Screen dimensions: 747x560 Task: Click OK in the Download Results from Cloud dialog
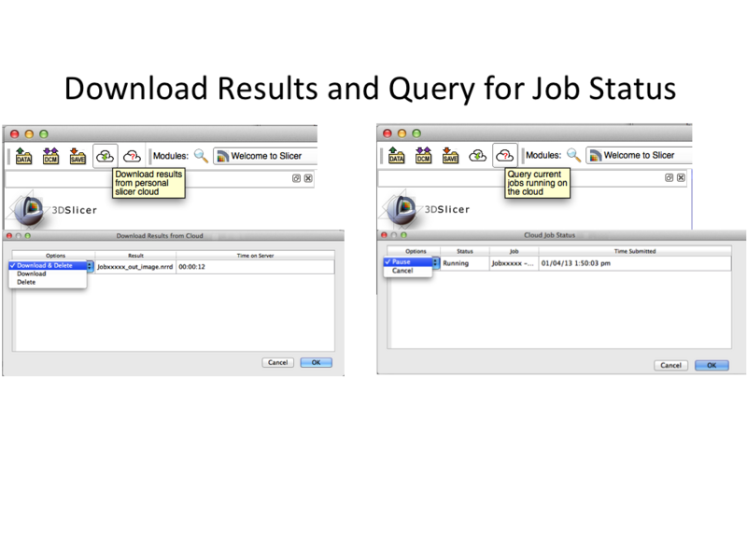click(x=316, y=362)
